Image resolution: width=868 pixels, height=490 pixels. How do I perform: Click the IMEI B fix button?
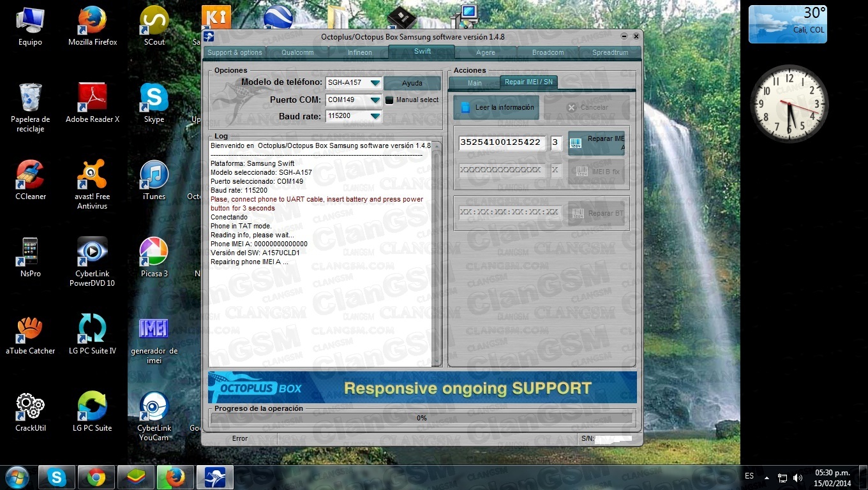[596, 172]
